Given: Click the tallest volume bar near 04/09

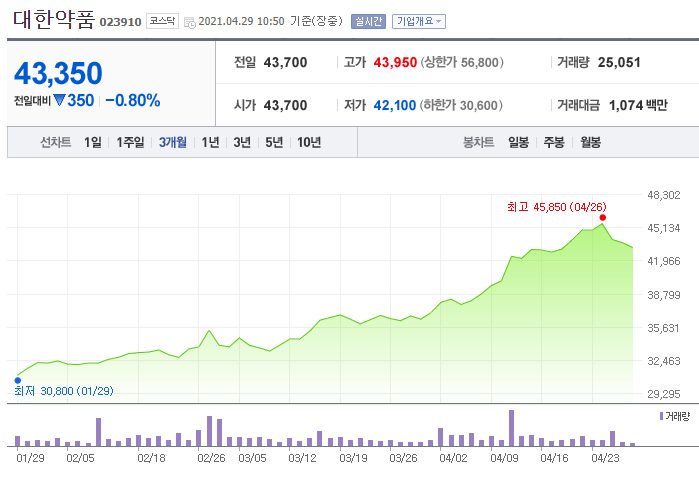Looking at the screenshot, I should (x=511, y=428).
